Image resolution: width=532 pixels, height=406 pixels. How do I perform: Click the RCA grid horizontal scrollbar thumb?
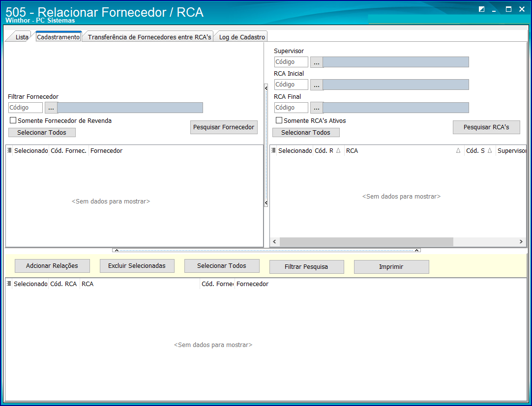pyautogui.click(x=366, y=241)
